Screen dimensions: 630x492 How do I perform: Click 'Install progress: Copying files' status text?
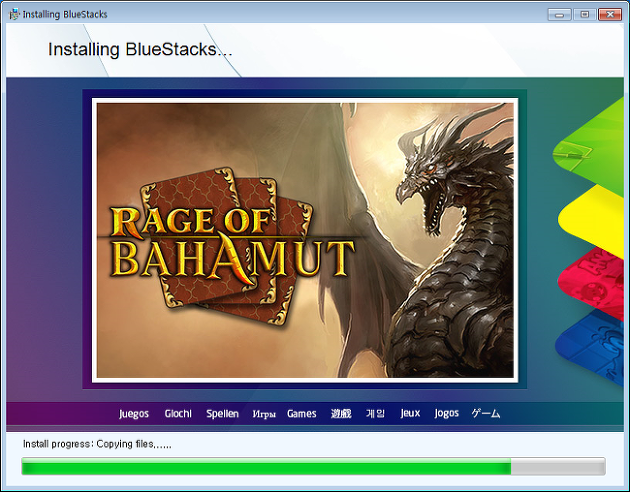(97, 444)
